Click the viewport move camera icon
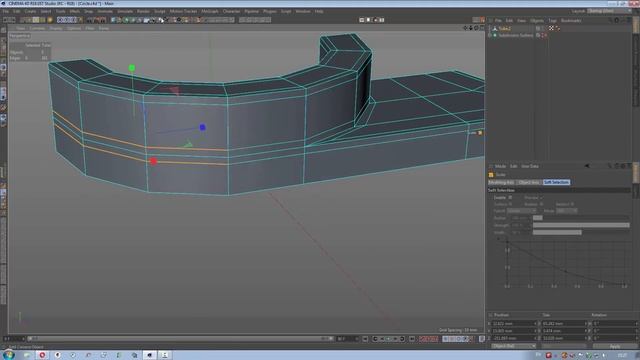 465,28
